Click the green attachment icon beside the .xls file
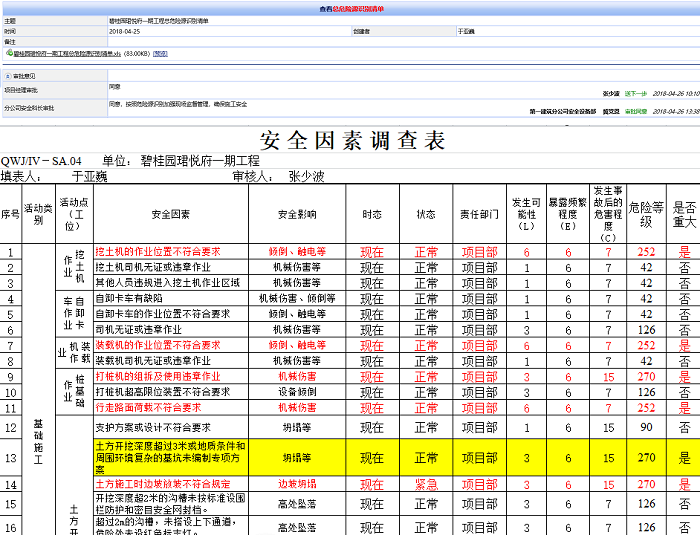This screenshot has width=700, height=539. coord(9,53)
